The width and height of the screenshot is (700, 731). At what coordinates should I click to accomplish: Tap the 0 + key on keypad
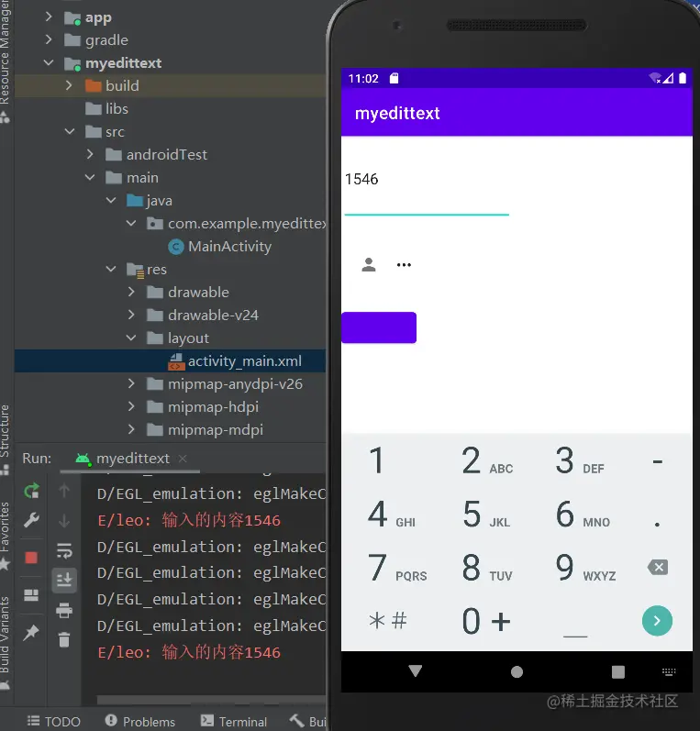coord(486,621)
